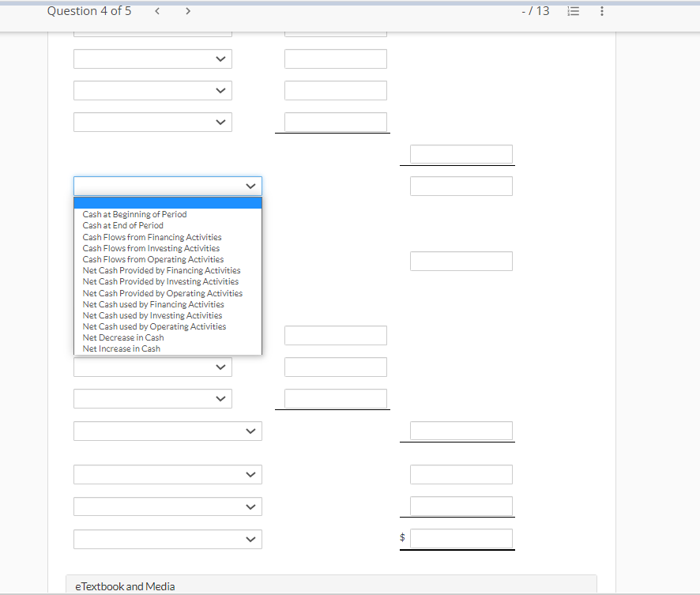
Task: Choose "Net Decrease in Cash" option
Action: point(122,337)
